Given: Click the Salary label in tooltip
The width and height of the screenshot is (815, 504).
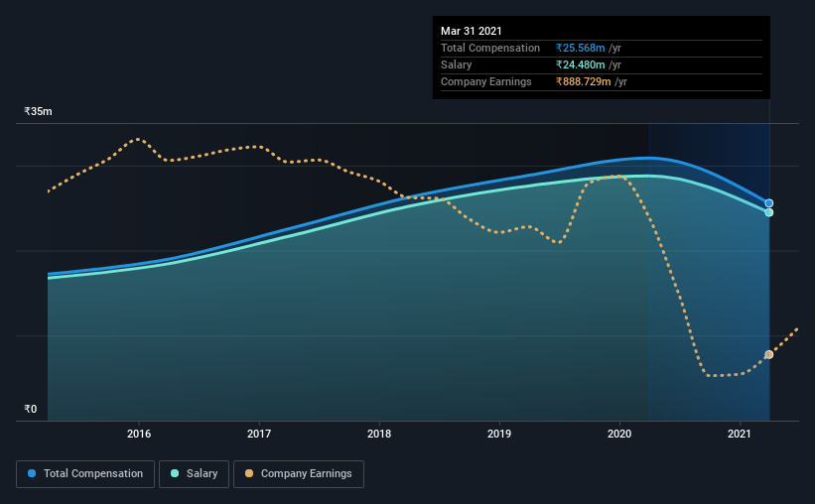Looking at the screenshot, I should coord(457,64).
